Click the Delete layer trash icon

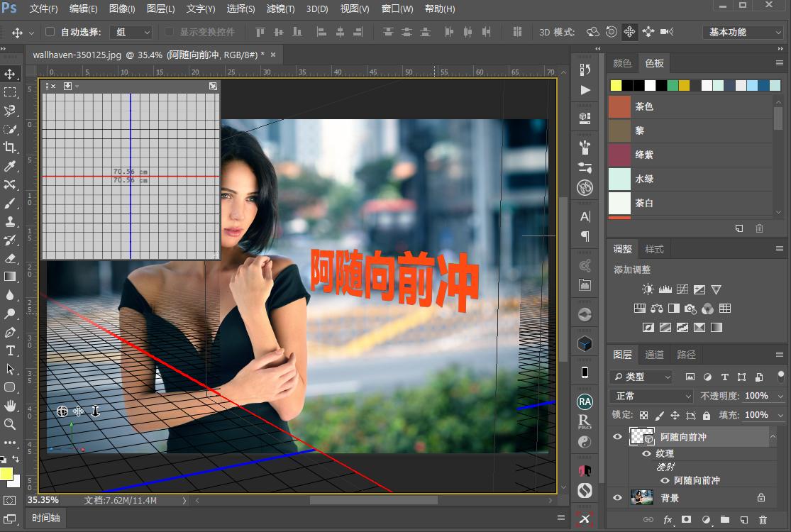point(763,519)
